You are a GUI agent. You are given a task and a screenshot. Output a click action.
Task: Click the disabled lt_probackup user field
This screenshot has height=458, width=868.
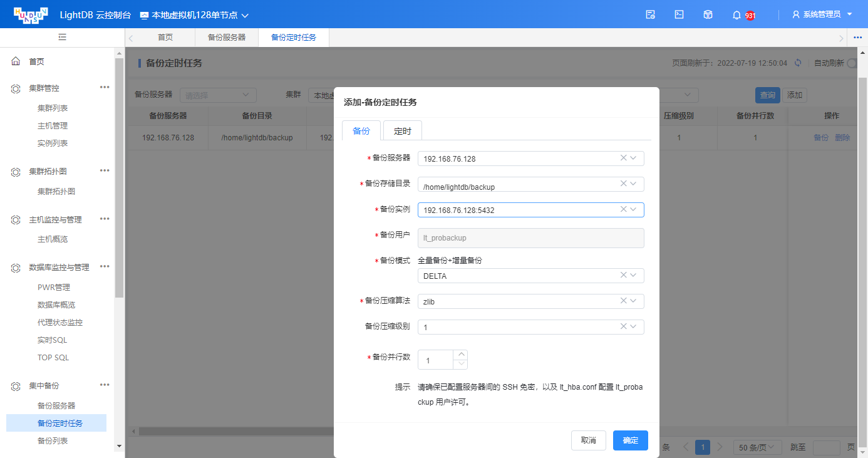tap(531, 237)
